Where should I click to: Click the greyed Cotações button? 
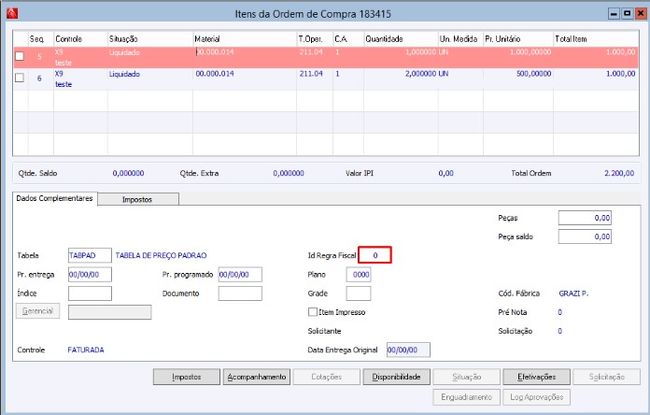[x=327, y=377]
